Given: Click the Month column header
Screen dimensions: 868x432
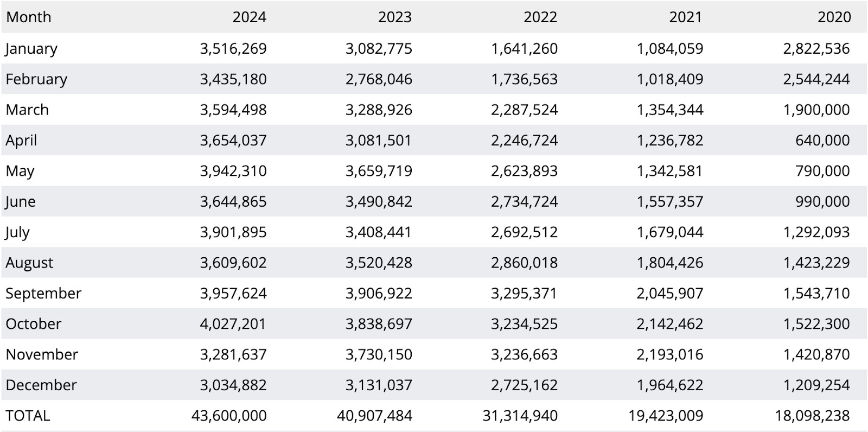Looking at the screenshot, I should pyautogui.click(x=28, y=17).
